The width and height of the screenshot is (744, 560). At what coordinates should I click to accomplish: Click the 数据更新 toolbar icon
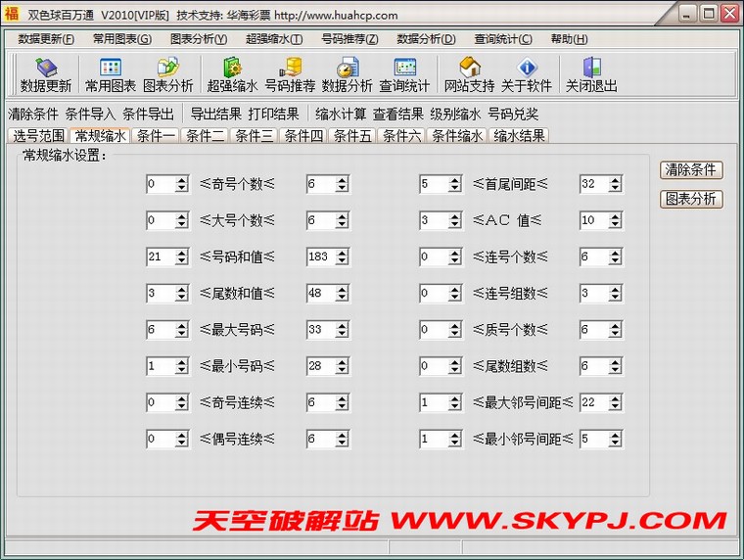click(x=45, y=73)
